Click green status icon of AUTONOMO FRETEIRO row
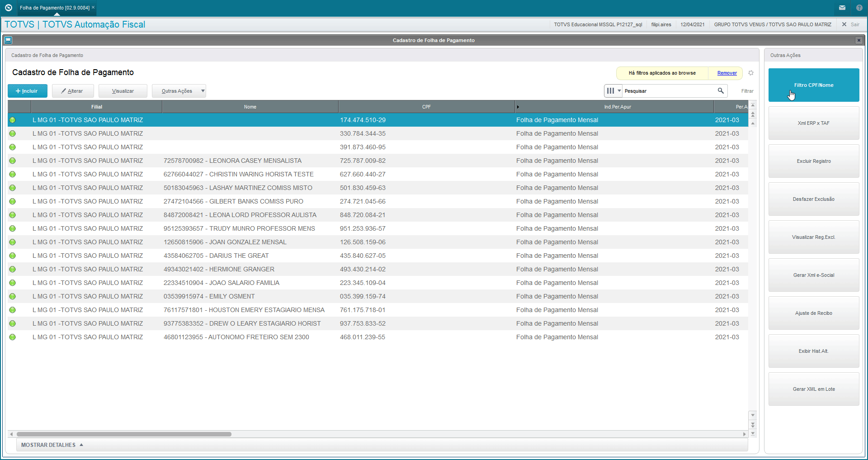The image size is (868, 460). point(13,337)
